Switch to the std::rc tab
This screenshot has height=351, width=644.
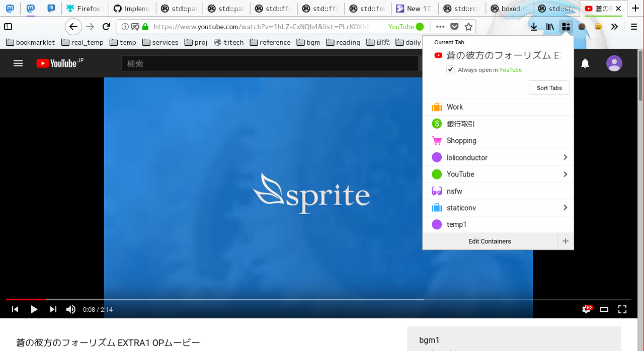point(463,9)
